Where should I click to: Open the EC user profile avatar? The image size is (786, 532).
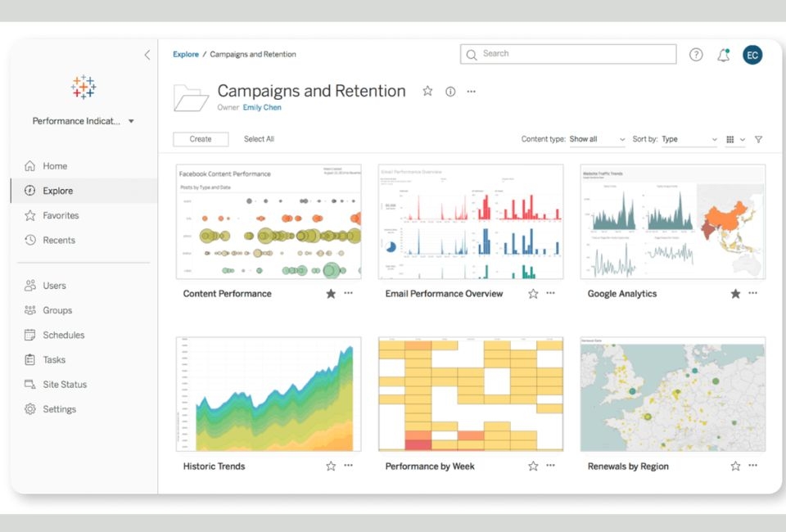click(x=752, y=54)
